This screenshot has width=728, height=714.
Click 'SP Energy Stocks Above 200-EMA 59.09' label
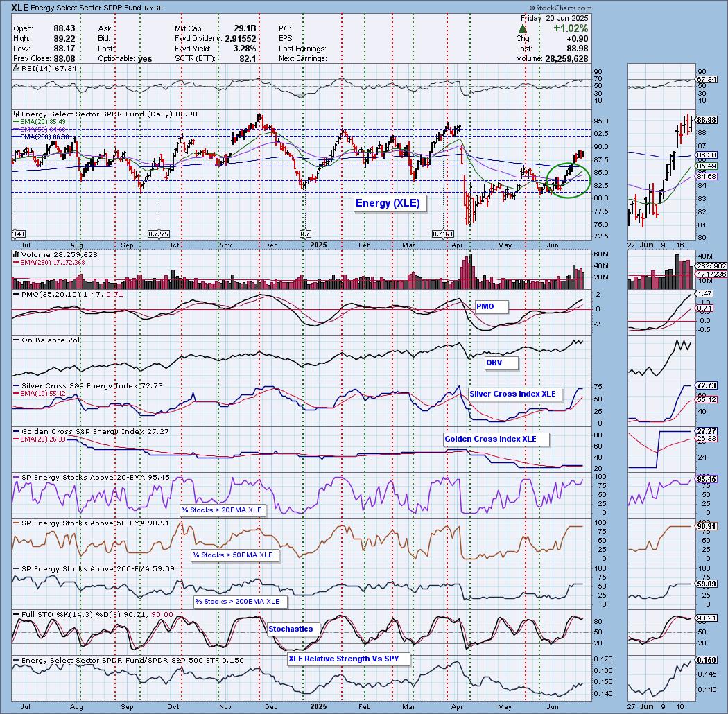tap(94, 568)
